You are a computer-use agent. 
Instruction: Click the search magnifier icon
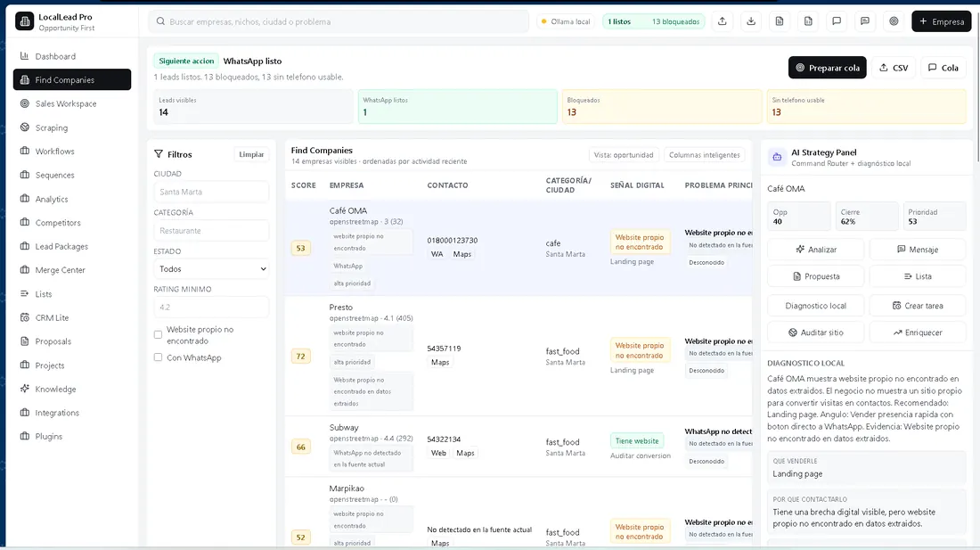[x=160, y=21]
